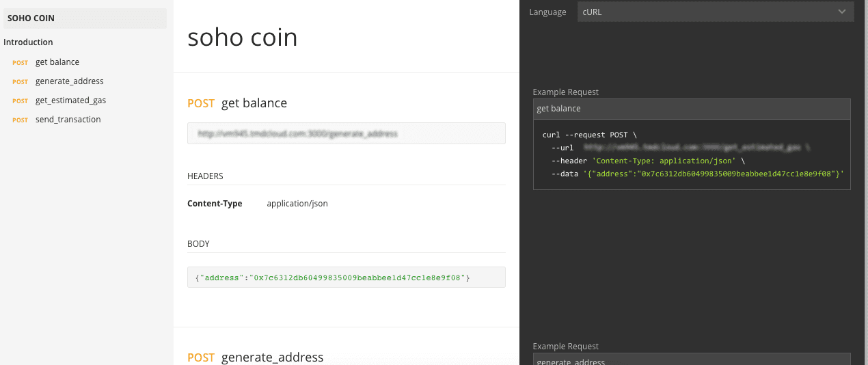Go to the Introduction section in sidebar
This screenshot has width=868, height=365.
pyautogui.click(x=28, y=42)
